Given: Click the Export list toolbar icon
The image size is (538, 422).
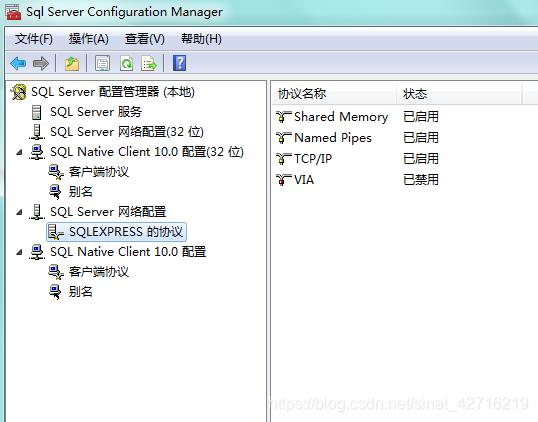Looking at the screenshot, I should coord(149,63).
